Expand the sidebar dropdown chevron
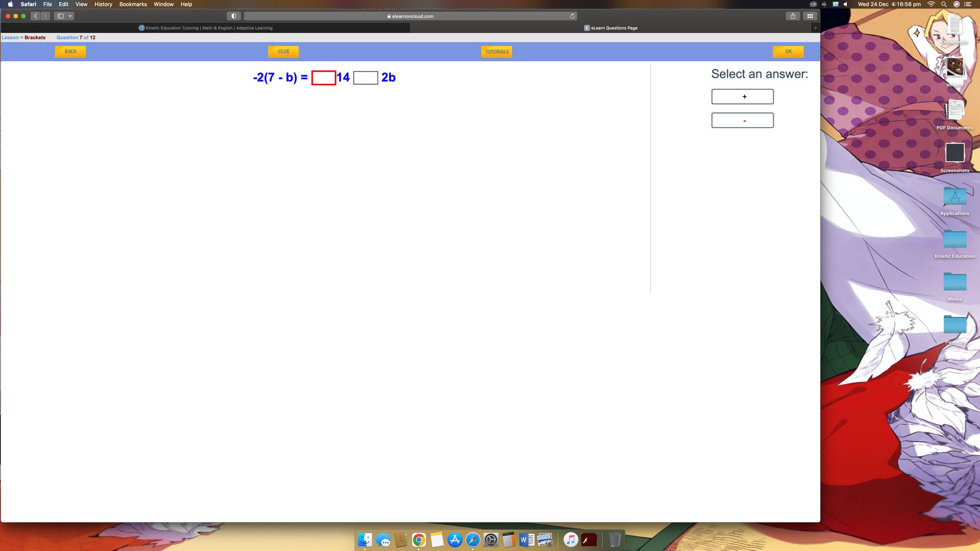The height and width of the screenshot is (551, 980). click(x=70, y=16)
